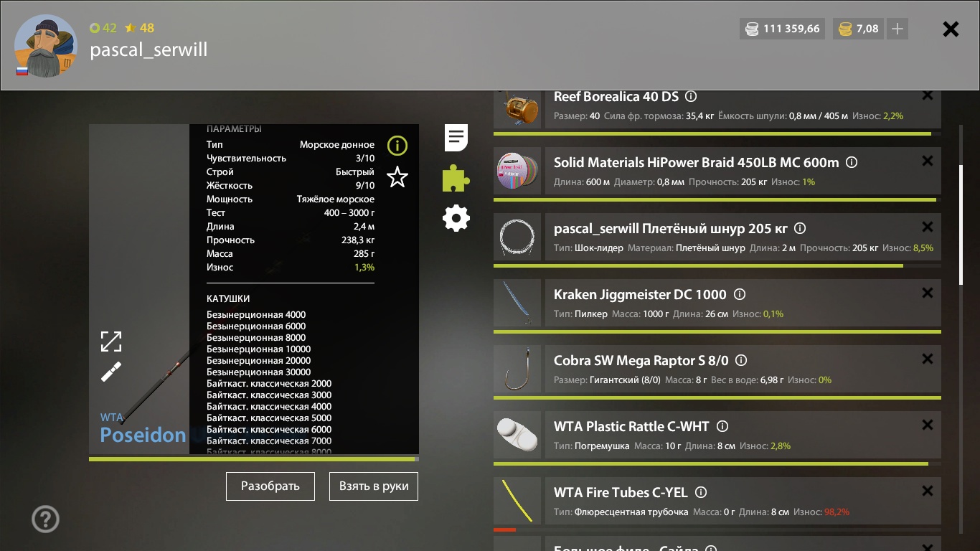The height and width of the screenshot is (551, 980).
Task: Select the HiPower Braid spool thumbnail
Action: point(517,171)
